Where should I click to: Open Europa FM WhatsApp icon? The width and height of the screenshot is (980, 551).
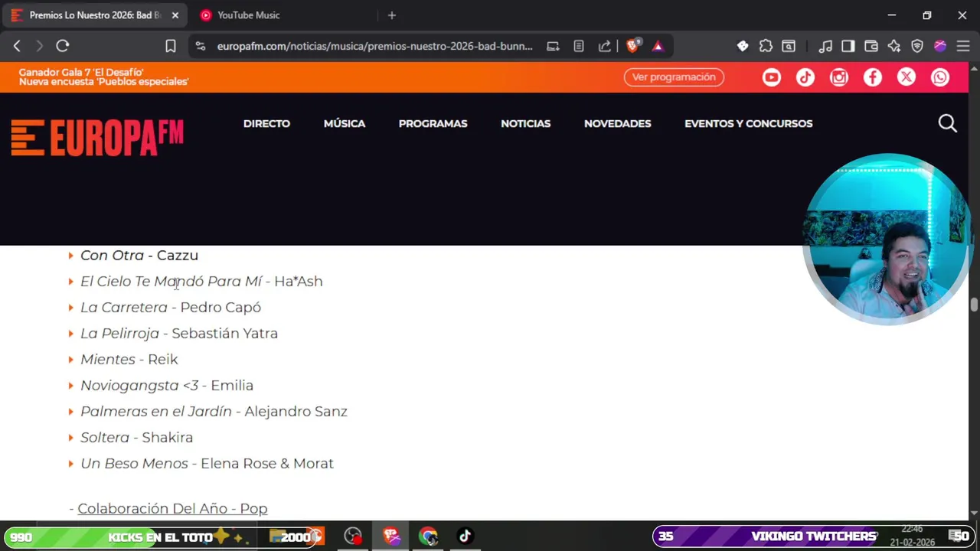(x=940, y=77)
